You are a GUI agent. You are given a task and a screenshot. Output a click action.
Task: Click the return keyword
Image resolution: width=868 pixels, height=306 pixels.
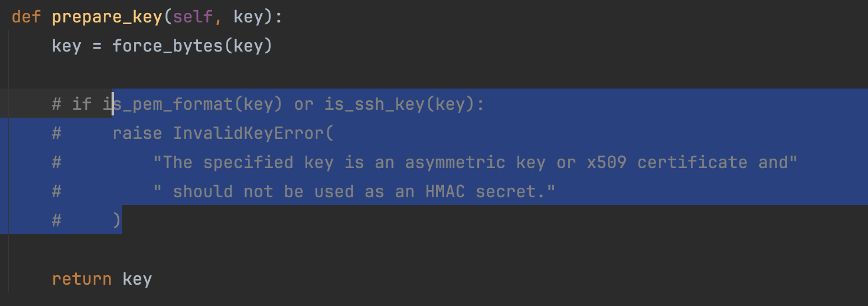[81, 279]
